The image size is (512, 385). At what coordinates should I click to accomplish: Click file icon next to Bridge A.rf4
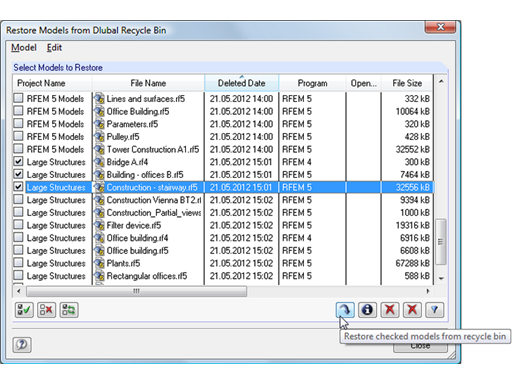[x=99, y=162]
